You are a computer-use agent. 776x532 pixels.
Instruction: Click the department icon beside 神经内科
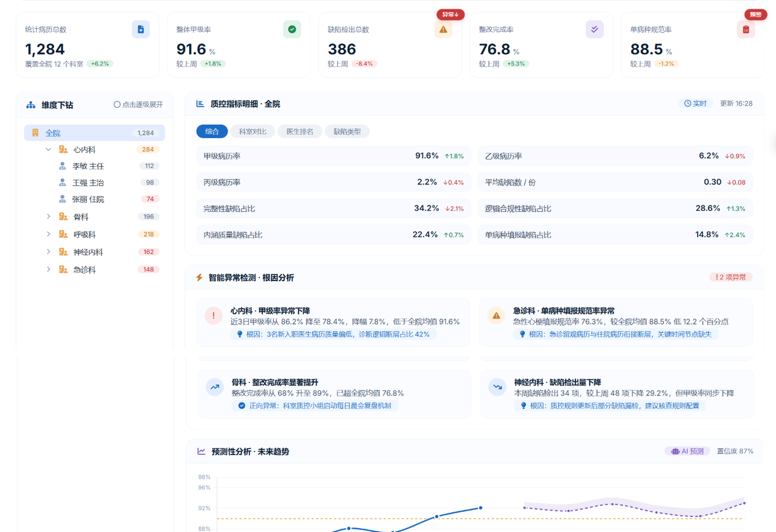[x=63, y=252]
